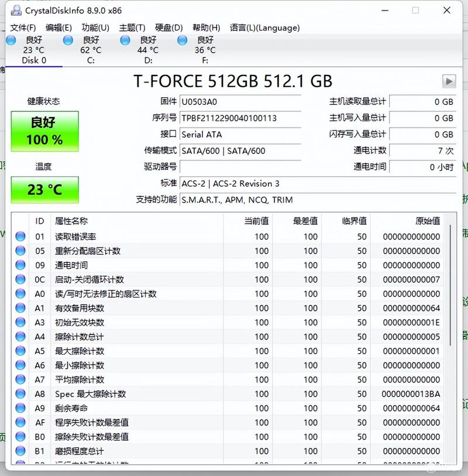Click the next disk arrow button
This screenshot has width=468, height=476.
pyautogui.click(x=449, y=81)
